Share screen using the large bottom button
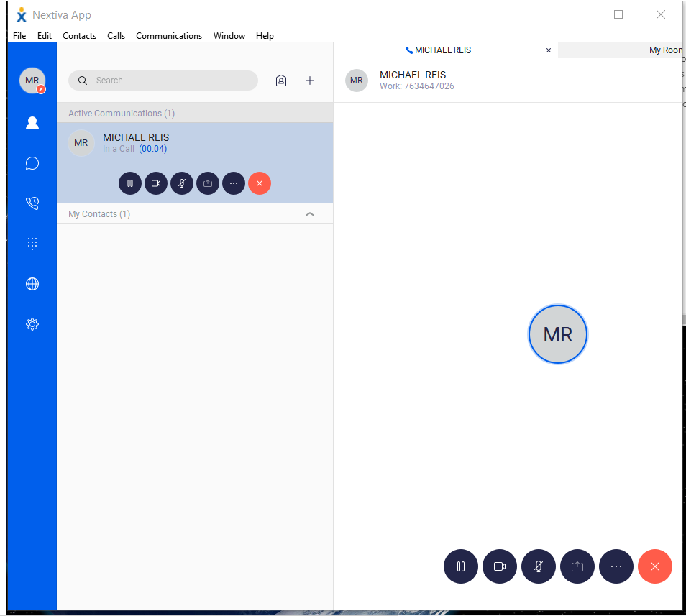Viewport: 686px width, 616px height. point(577,566)
